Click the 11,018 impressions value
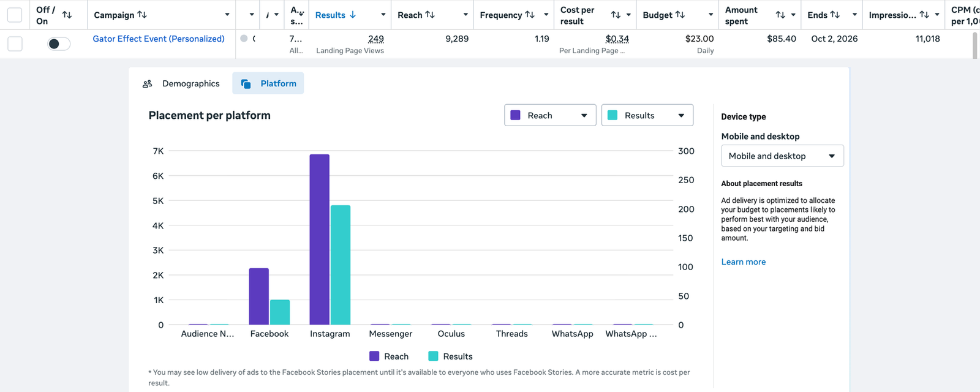980x392 pixels. (927, 39)
